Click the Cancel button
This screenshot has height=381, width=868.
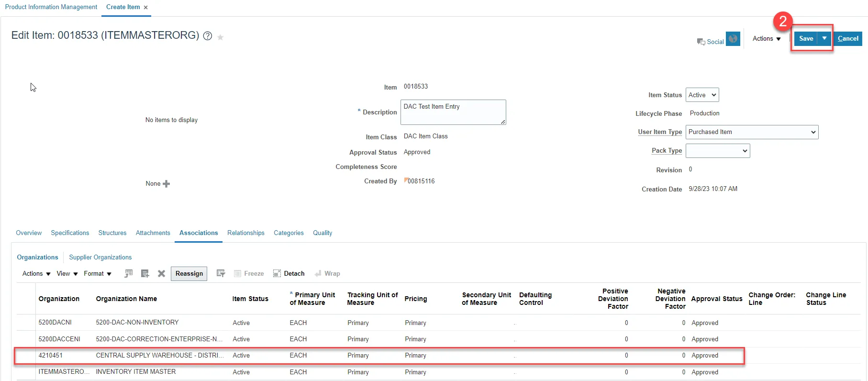(x=848, y=38)
